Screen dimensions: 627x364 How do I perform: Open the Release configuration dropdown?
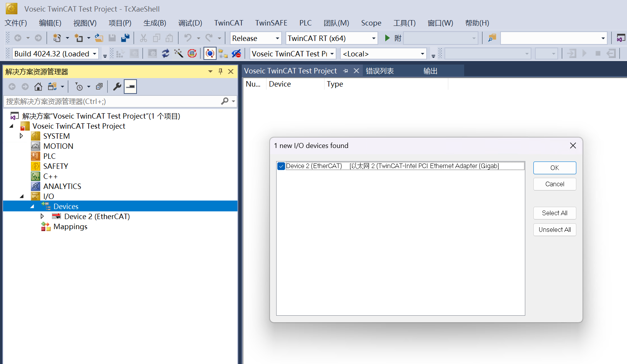tap(277, 38)
